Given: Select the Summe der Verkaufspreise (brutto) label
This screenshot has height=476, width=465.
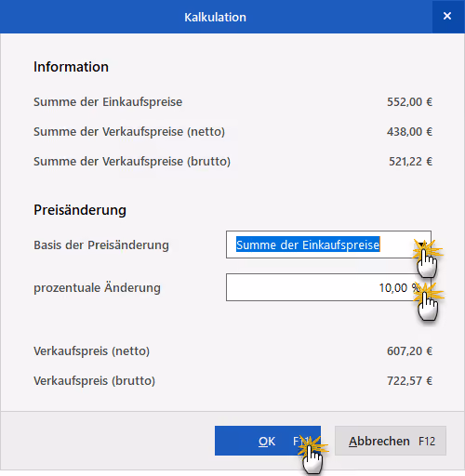Looking at the screenshot, I should (x=132, y=162).
